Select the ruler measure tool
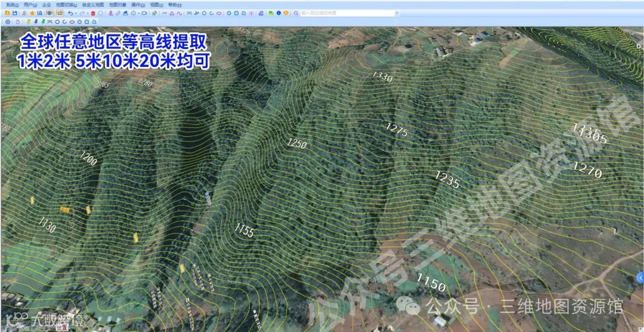 (118, 13)
